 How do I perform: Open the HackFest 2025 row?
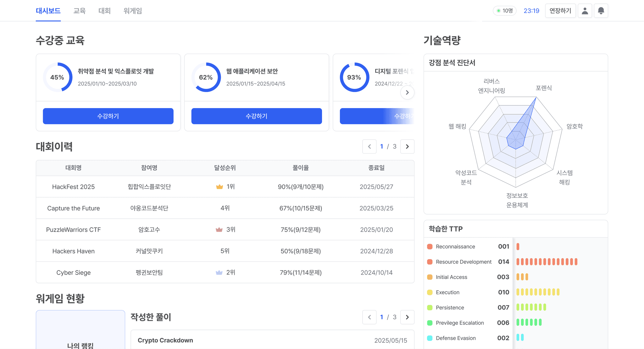click(x=225, y=187)
